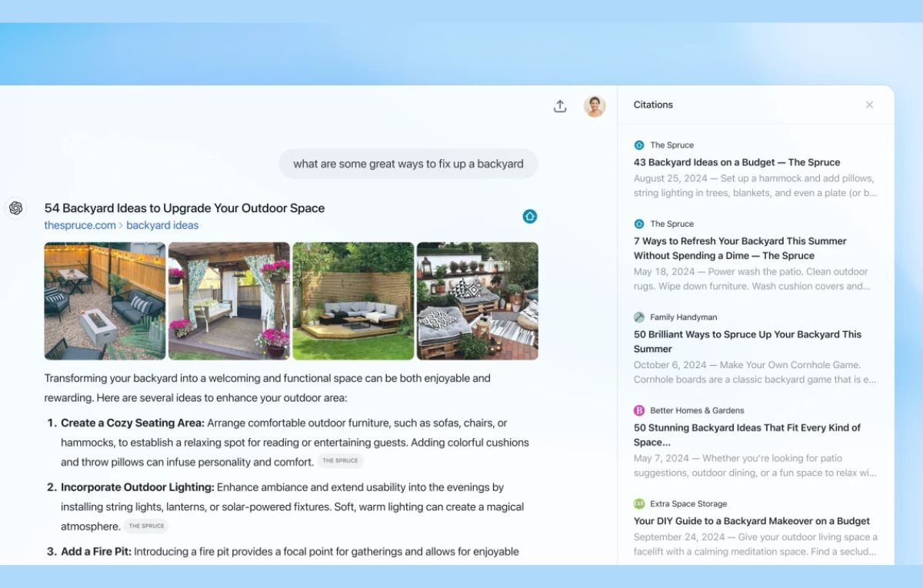This screenshot has height=588, width=923.
Task: Click The Spruce teal house icon near headline
Action: [x=529, y=216]
